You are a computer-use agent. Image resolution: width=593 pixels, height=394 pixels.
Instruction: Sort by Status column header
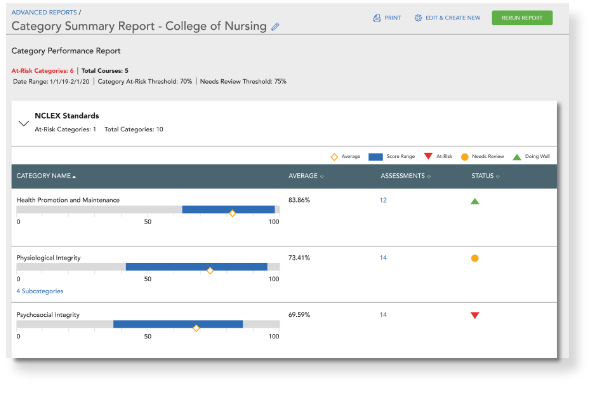point(485,176)
